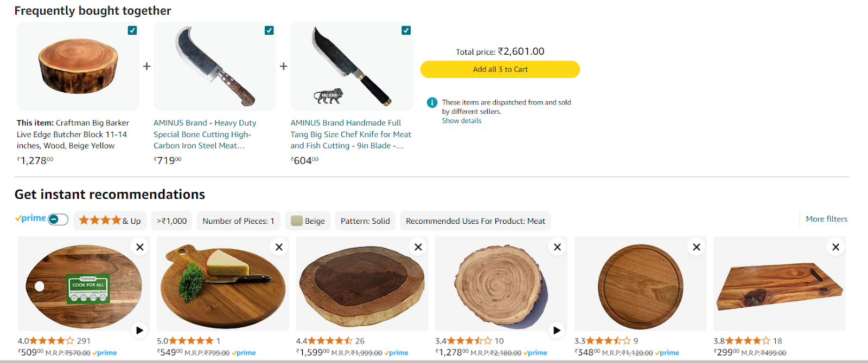Uncheck the AMINUS Bone Cutting knife item

(269, 30)
